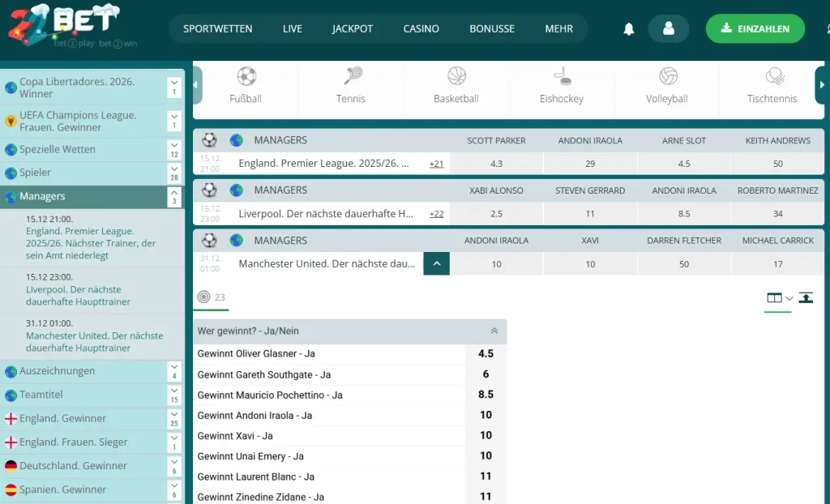Open notifications via the bell icon
The height and width of the screenshot is (504, 830).
click(628, 28)
